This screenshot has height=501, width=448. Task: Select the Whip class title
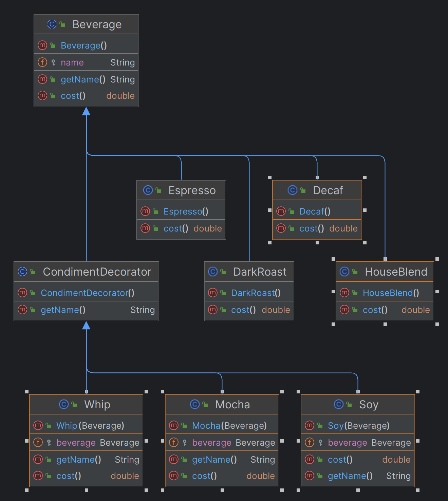97,405
